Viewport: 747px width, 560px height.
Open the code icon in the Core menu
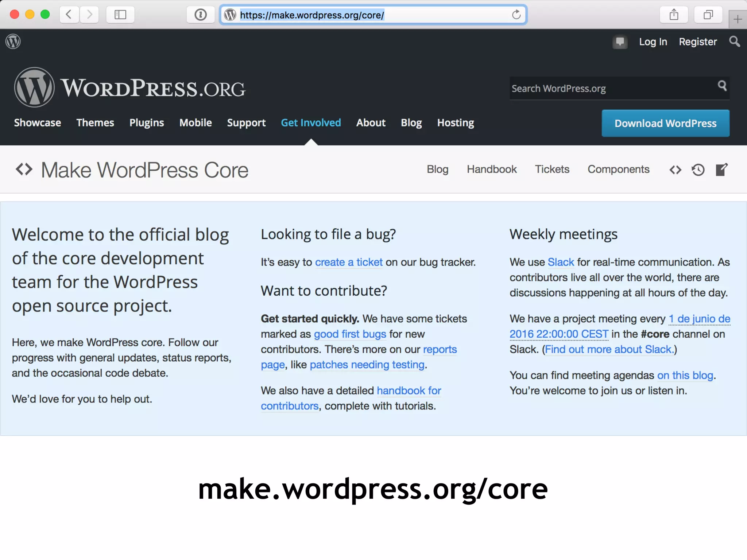[x=676, y=170]
